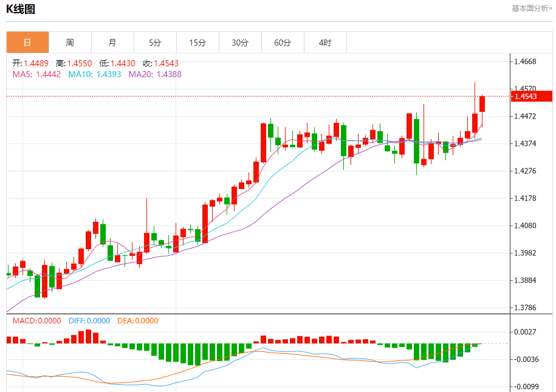This screenshot has width=556, height=392.
Task: Click the 1.4472 price axis label
Action: click(525, 116)
